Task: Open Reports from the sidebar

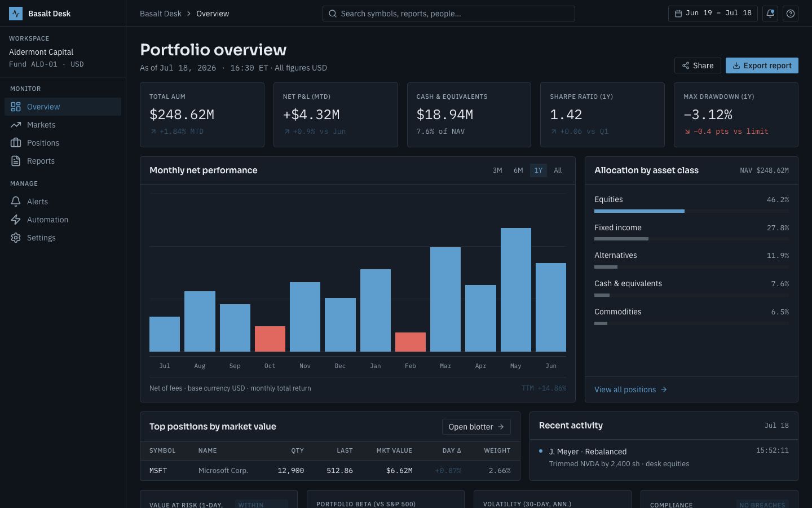Action: 63,161
